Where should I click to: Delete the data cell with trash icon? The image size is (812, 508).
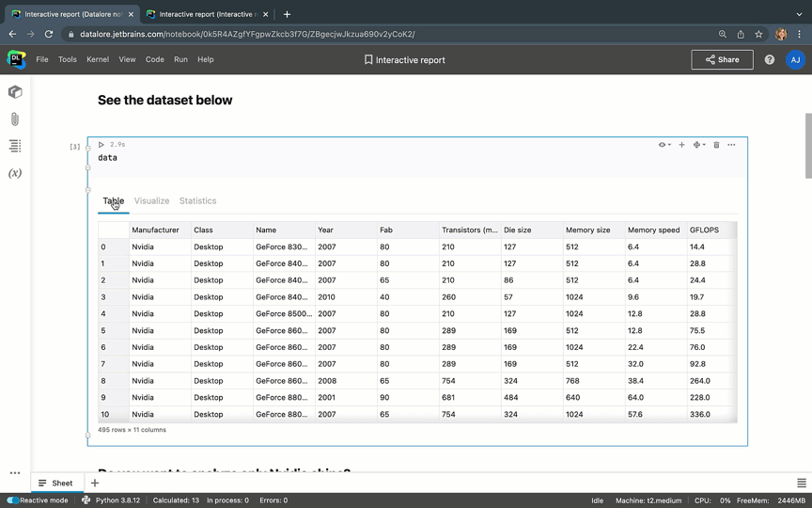pos(716,145)
